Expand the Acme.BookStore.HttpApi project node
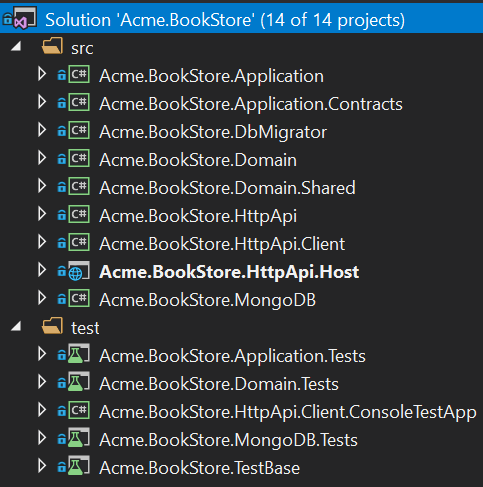 [x=42, y=214]
